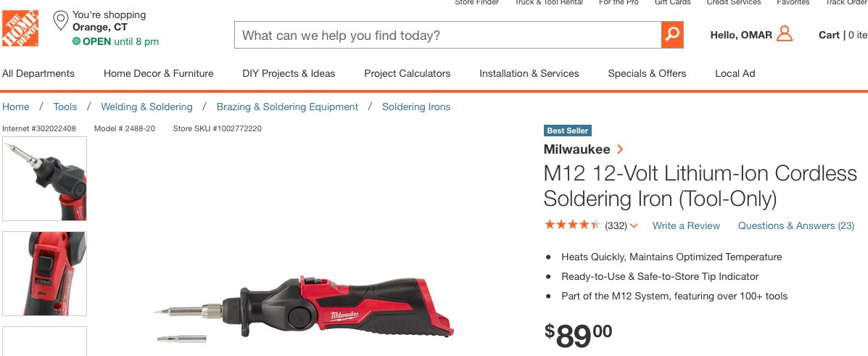Click the Write a Review link
Image resolution: width=868 pixels, height=356 pixels.
tap(686, 226)
